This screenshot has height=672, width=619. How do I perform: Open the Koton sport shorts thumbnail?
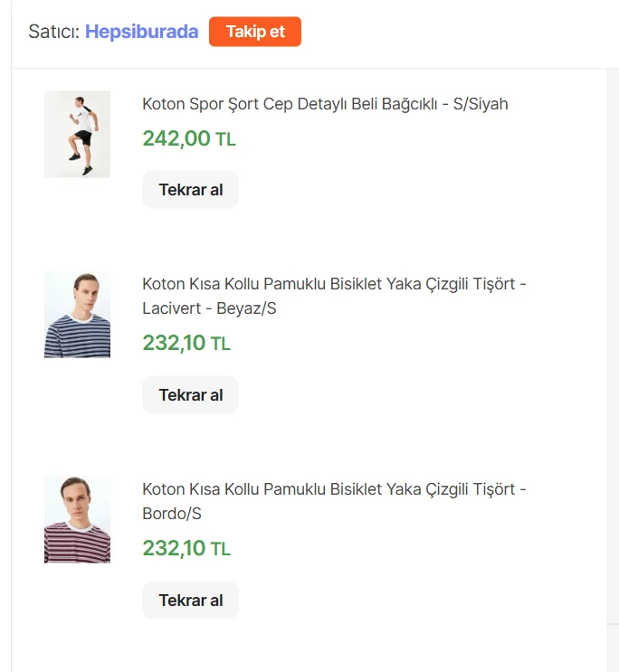pyautogui.click(x=77, y=134)
